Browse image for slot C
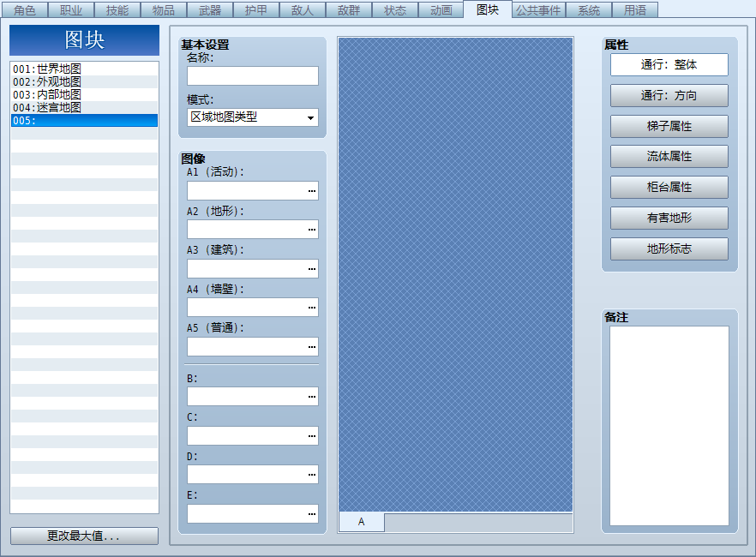The height and width of the screenshot is (557, 756). coord(312,435)
